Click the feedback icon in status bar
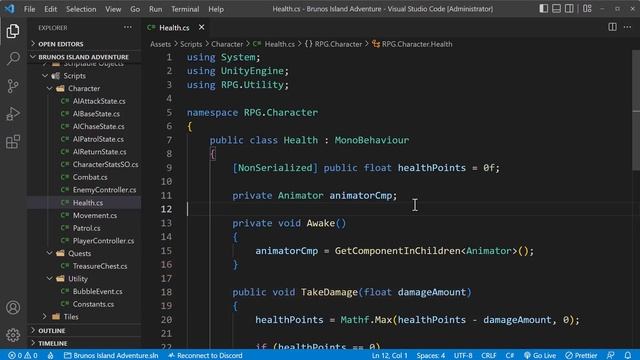The height and width of the screenshot is (360, 640). pos(611,356)
